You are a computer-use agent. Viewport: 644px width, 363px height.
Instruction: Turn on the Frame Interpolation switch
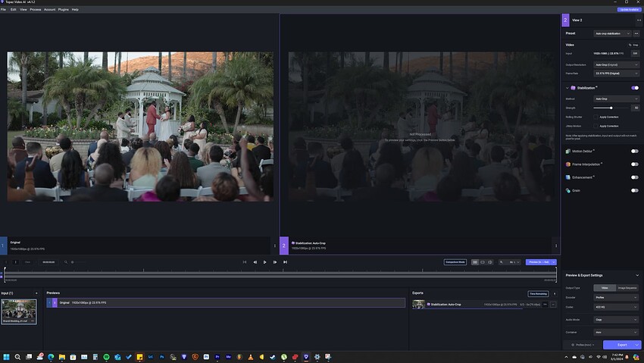[x=635, y=164]
